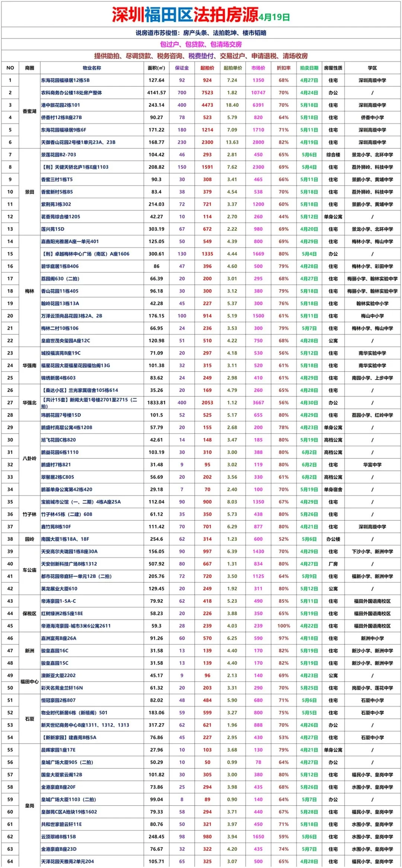Screen dimensions: 402x868
Task: Click the 综合楼 property type cell
Action: (x=333, y=155)
